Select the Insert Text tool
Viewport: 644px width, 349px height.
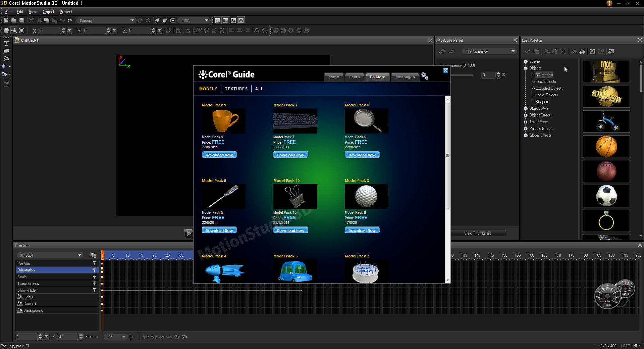pos(6,43)
